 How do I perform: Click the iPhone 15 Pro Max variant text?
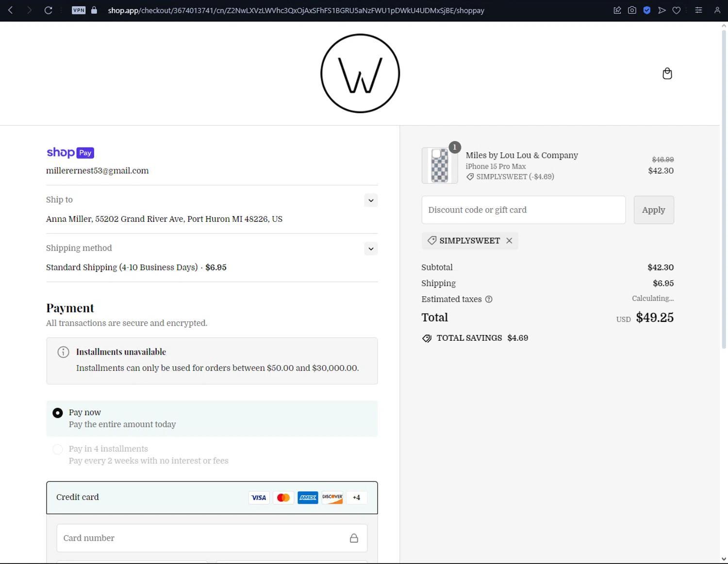point(496,166)
